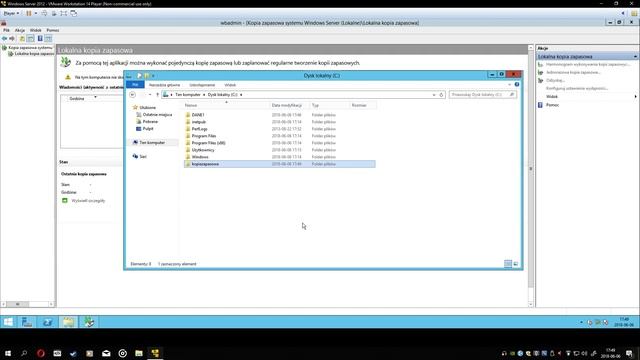Open Narzędzia główne tab in Explorer ribbon
Screen dimensions: 640x360
point(164,85)
